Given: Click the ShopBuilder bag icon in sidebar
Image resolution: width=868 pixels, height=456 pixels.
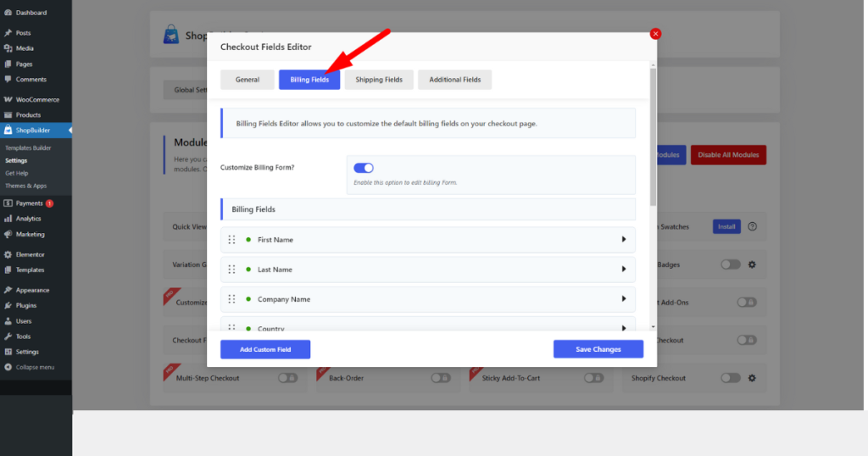Looking at the screenshot, I should (8, 130).
